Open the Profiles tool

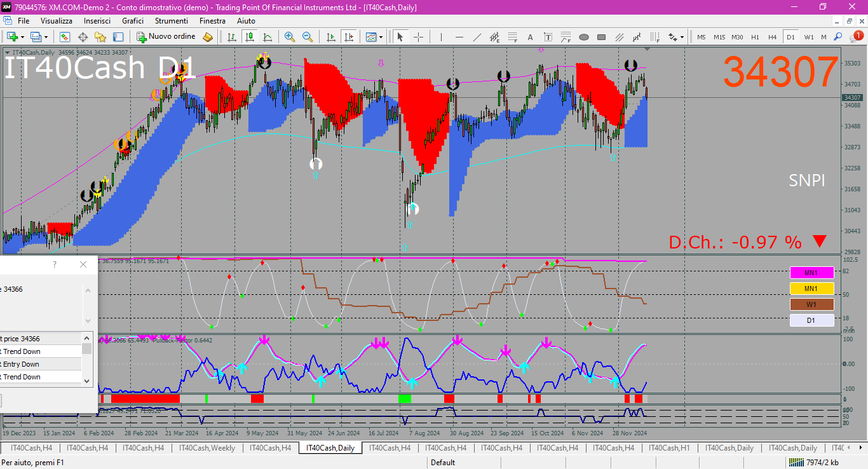pyautogui.click(x=36, y=37)
